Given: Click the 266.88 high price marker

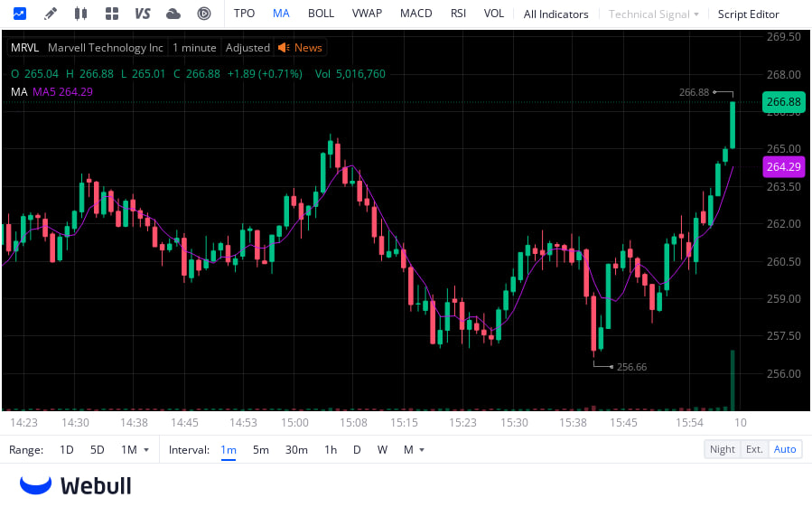Looking at the screenshot, I should click(694, 92).
